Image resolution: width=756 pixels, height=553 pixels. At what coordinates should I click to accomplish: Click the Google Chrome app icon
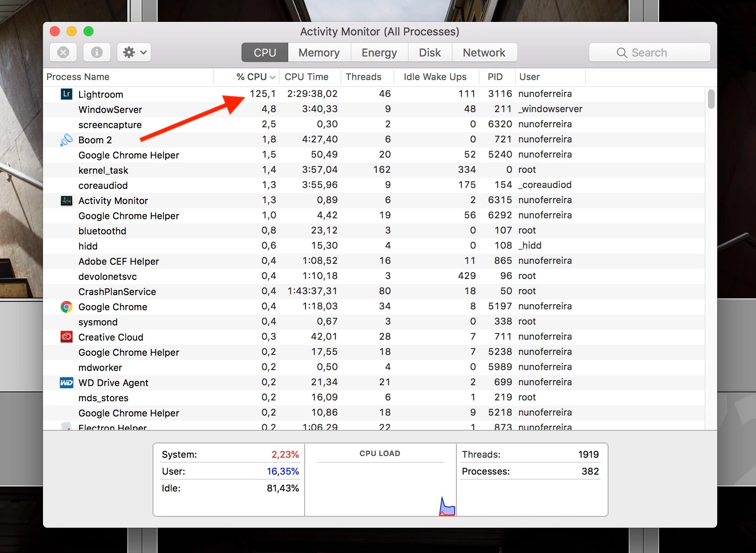[x=67, y=307]
